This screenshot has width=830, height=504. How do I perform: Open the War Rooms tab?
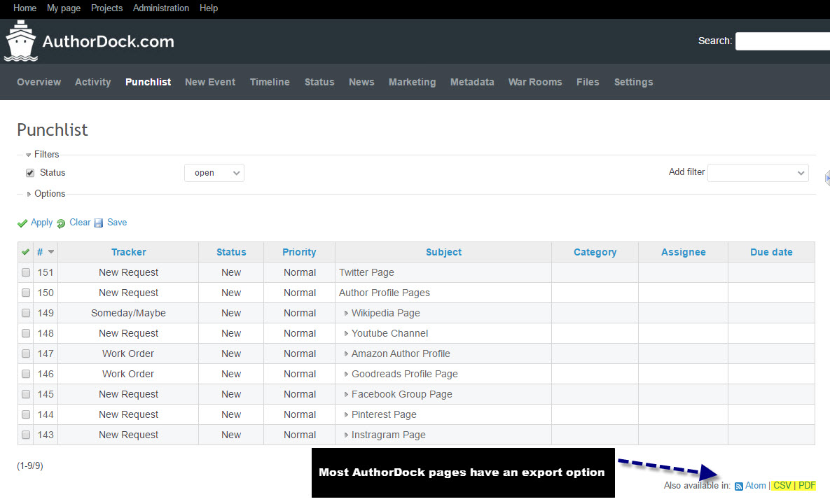(x=535, y=82)
